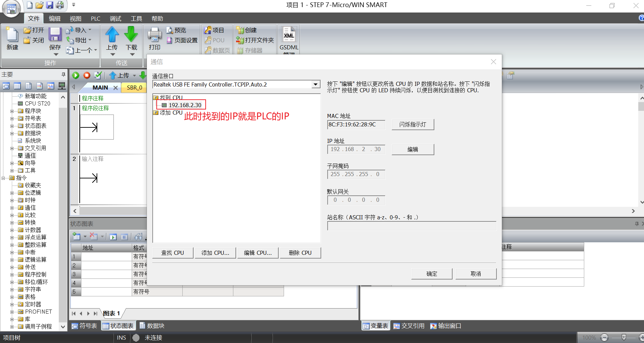Open the 导入 dropdown arrow

pos(90,30)
